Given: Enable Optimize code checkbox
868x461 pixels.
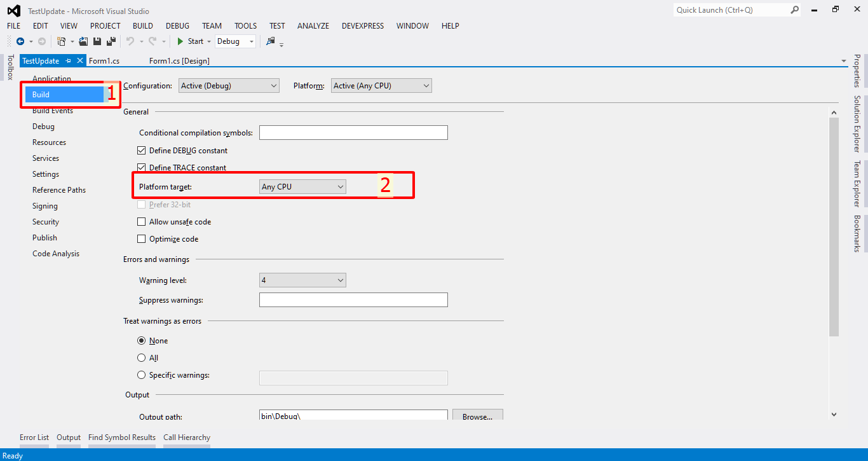Looking at the screenshot, I should point(142,239).
